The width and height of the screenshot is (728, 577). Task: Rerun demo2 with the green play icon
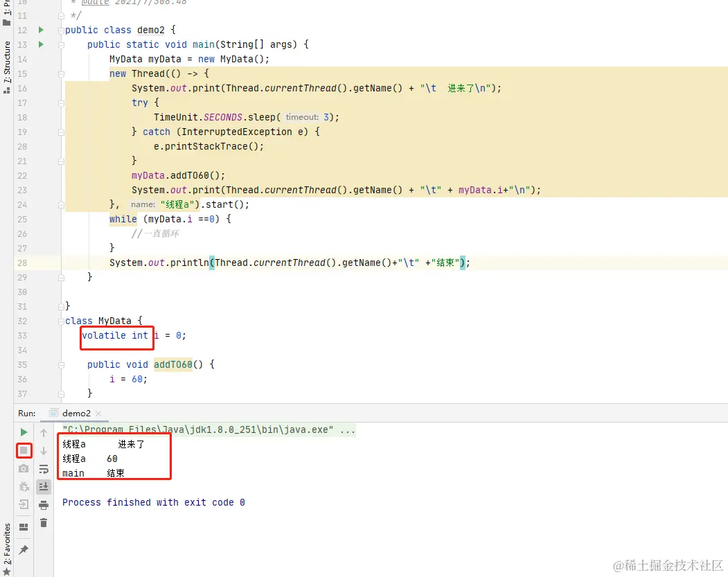pyautogui.click(x=24, y=432)
